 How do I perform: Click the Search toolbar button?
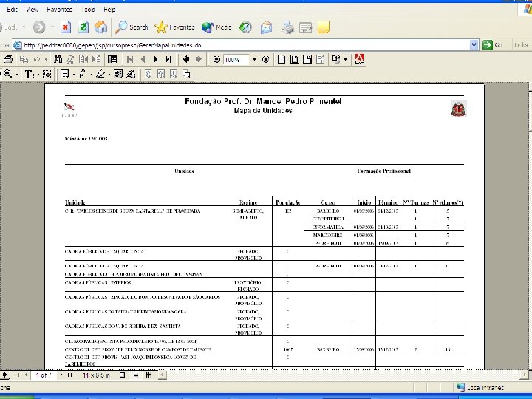click(132, 27)
